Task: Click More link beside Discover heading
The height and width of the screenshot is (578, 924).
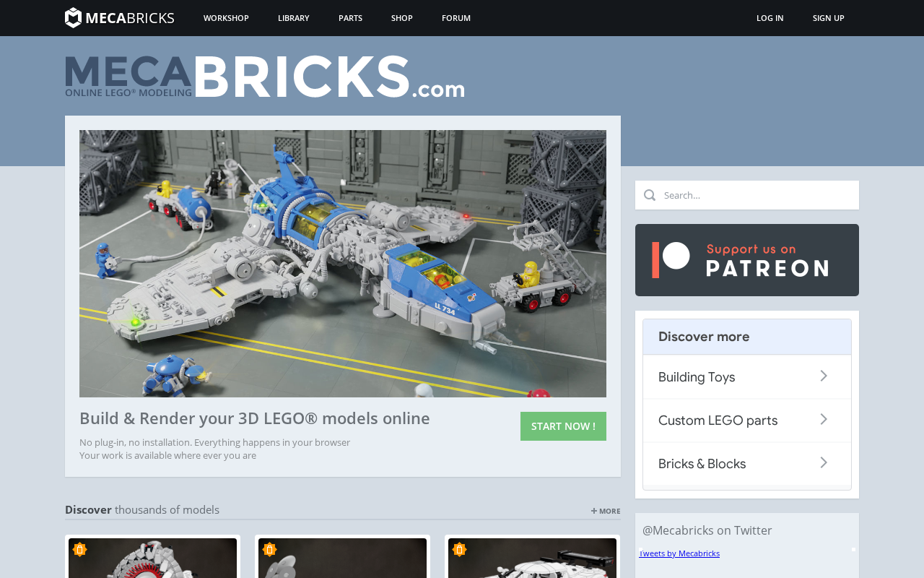Action: tap(606, 511)
